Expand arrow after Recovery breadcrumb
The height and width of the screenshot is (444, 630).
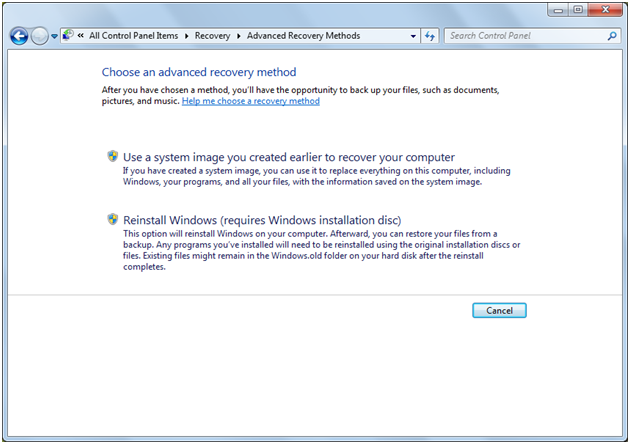tap(238, 36)
